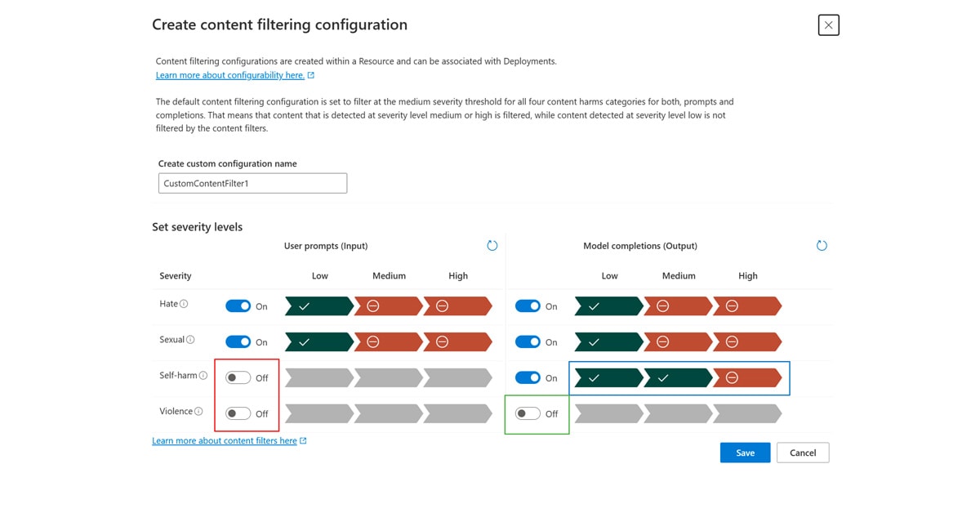Set Hate output severity to Medium
The height and width of the screenshot is (513, 980).
pos(679,306)
